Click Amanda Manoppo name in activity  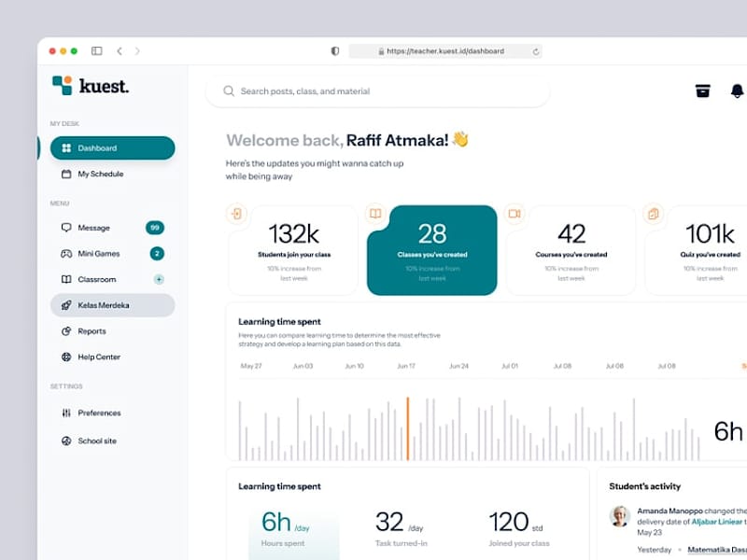pyautogui.click(x=669, y=511)
